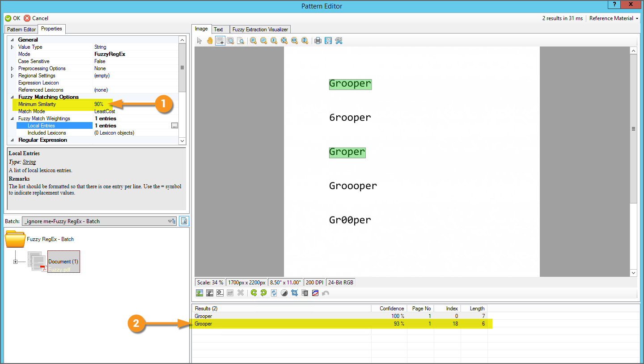The height and width of the screenshot is (364, 644).
Task: Sort results by the Page No column header
Action: click(x=420, y=309)
